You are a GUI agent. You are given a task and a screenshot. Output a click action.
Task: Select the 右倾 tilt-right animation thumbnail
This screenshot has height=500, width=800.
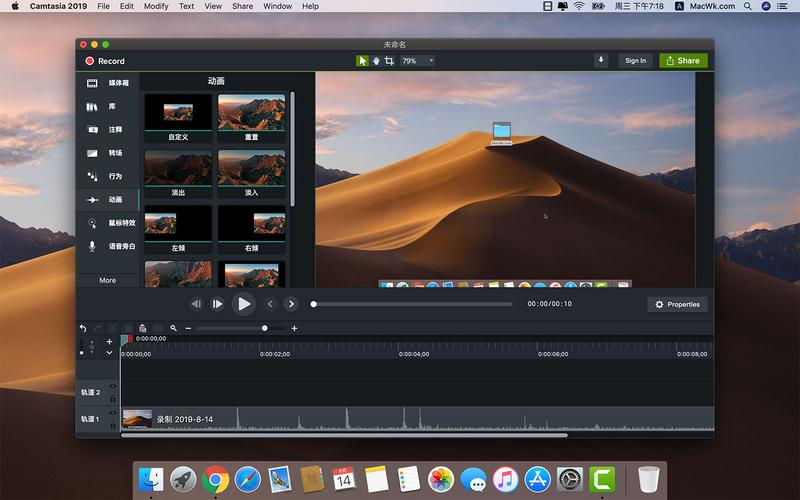(x=252, y=229)
